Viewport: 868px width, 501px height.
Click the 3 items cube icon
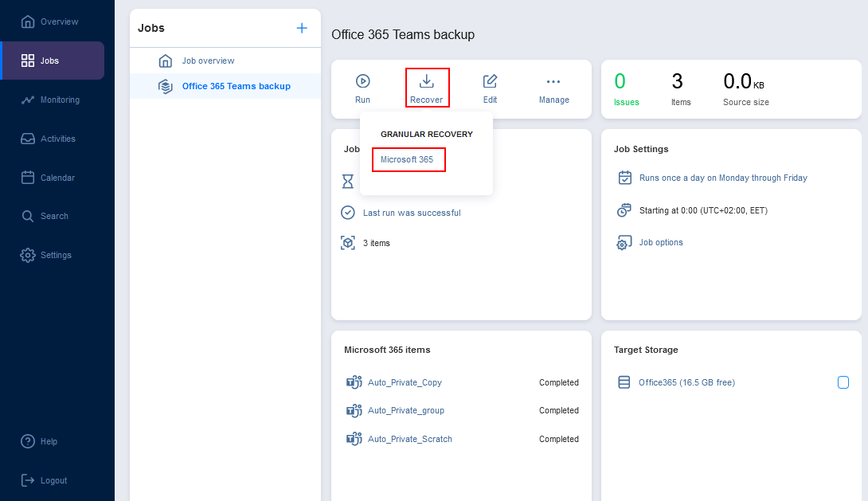pyautogui.click(x=348, y=243)
